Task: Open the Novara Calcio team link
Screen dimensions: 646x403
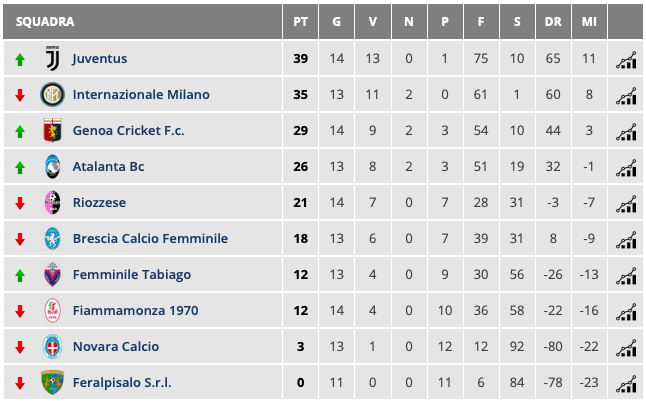Action: click(x=116, y=347)
